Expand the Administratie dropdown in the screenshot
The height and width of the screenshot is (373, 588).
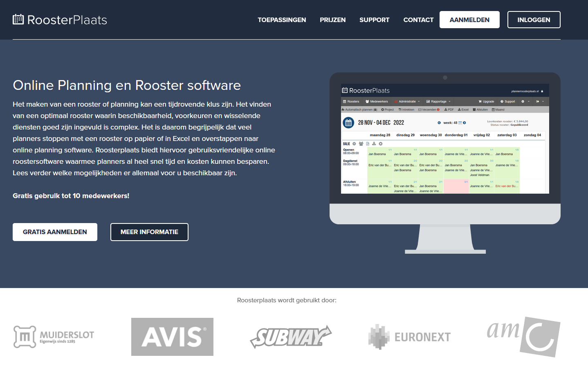(x=407, y=101)
